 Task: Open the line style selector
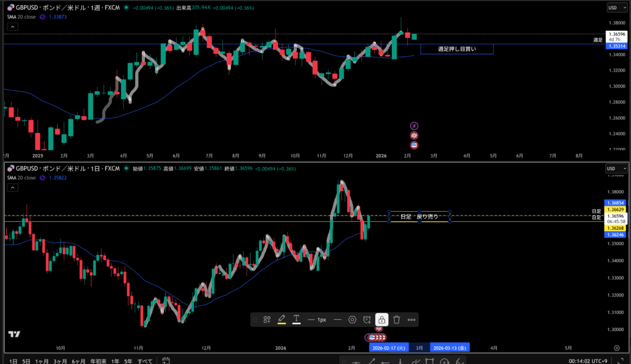point(337,320)
